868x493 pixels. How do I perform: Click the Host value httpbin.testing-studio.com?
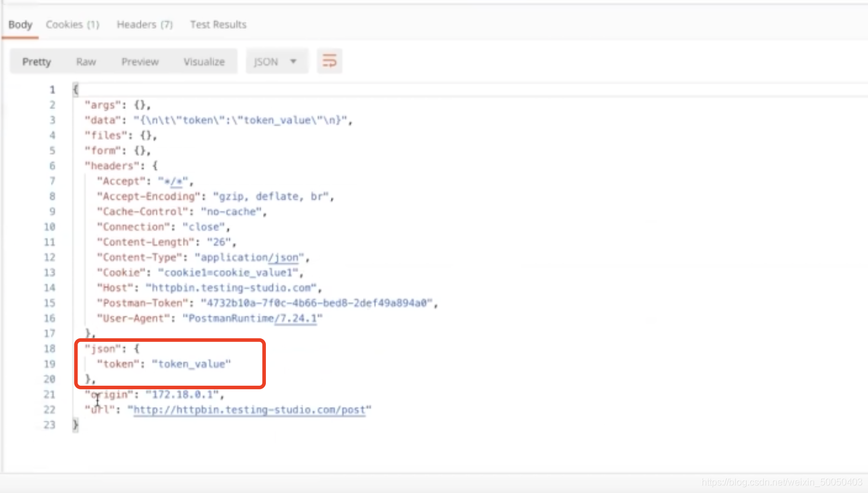(231, 288)
